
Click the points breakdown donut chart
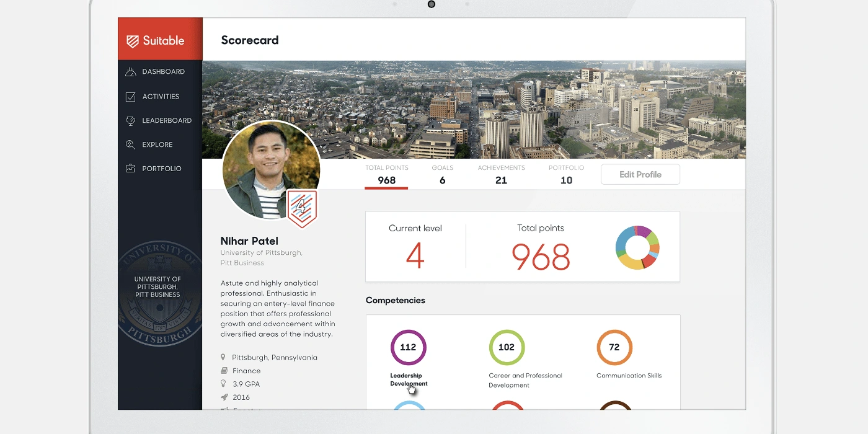637,247
